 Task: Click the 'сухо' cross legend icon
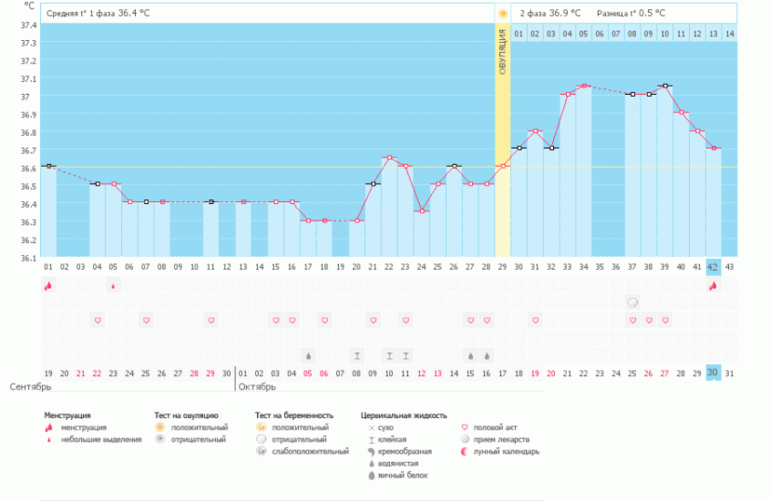371,428
